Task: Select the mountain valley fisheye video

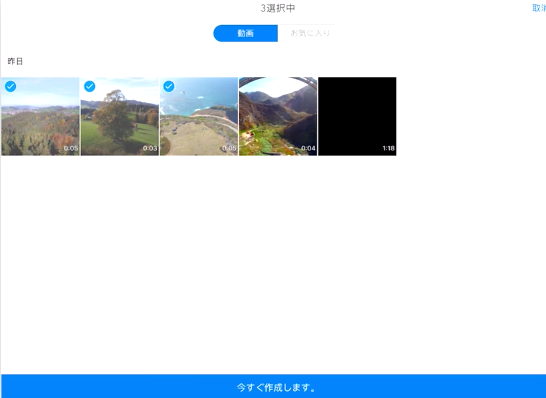Action: click(278, 116)
